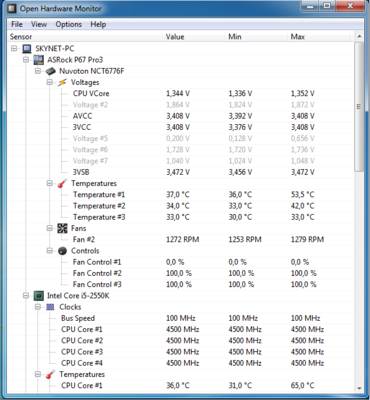
Task: Click the 0,656 V max Voltage #5 value
Action: click(302, 138)
